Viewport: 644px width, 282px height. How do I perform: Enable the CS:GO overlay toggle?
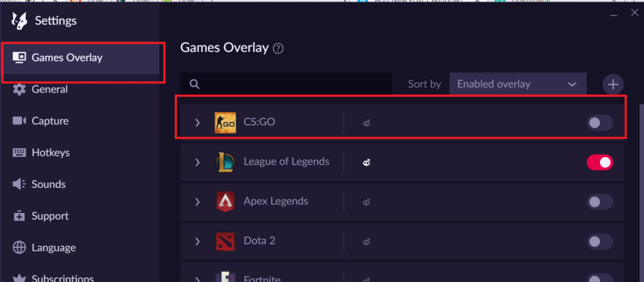tap(599, 123)
